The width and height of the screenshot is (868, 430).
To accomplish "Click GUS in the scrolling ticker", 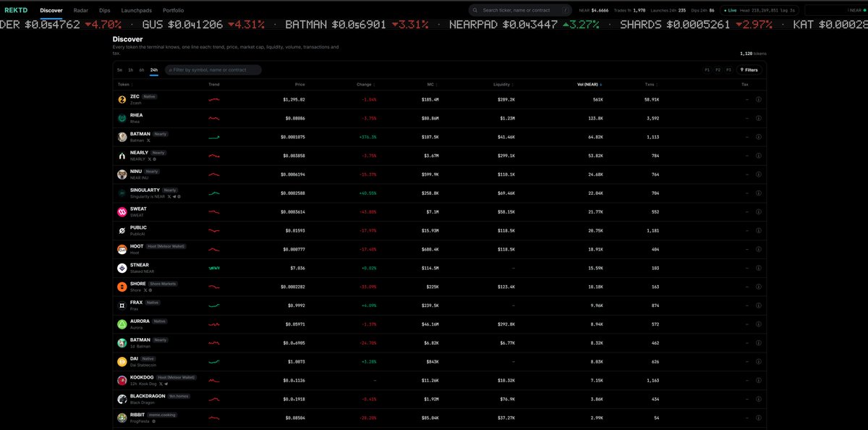I will (153, 25).
